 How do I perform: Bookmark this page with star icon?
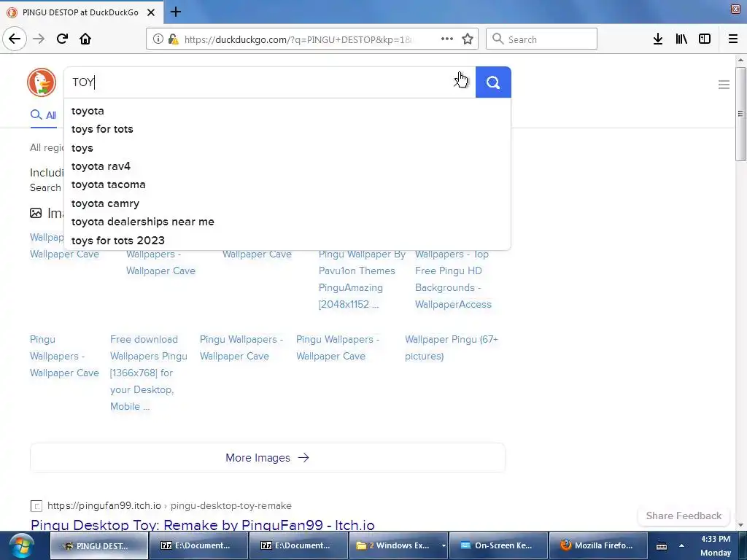[468, 39]
